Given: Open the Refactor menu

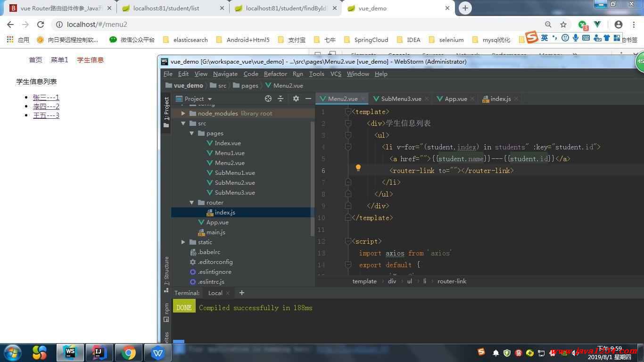Looking at the screenshot, I should pyautogui.click(x=275, y=74).
